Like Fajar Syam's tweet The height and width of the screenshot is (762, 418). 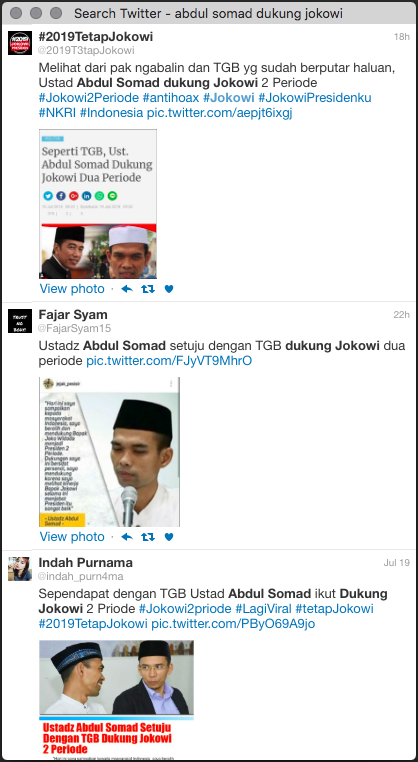pos(169,537)
